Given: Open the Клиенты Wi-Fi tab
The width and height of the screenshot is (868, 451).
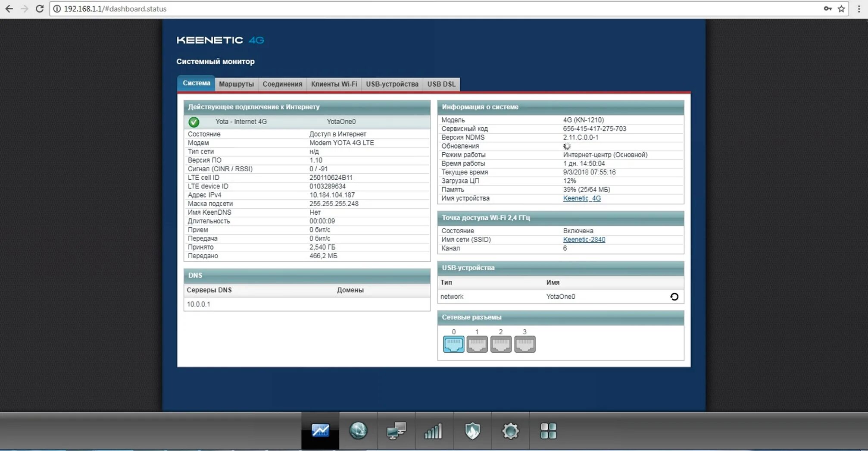Looking at the screenshot, I should (334, 84).
